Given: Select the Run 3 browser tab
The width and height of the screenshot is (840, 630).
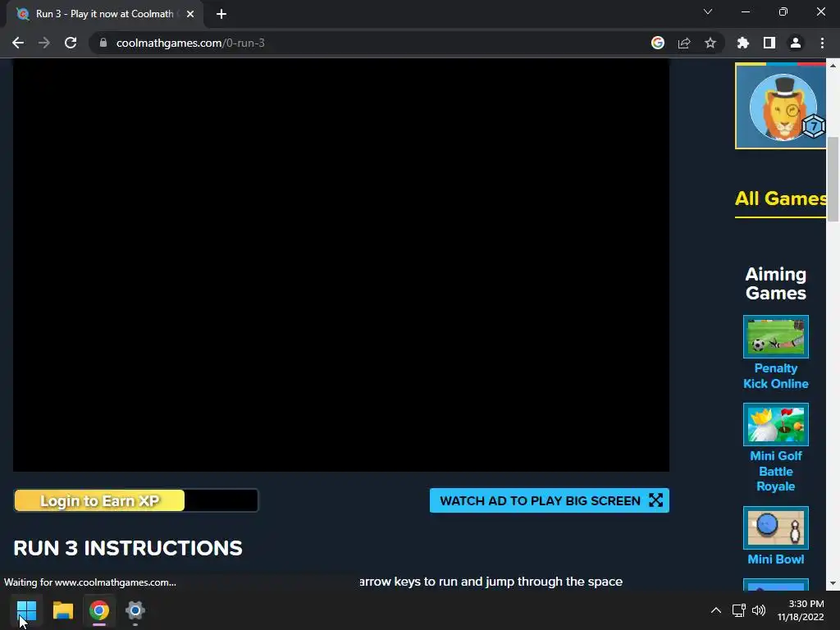Looking at the screenshot, I should pyautogui.click(x=104, y=14).
